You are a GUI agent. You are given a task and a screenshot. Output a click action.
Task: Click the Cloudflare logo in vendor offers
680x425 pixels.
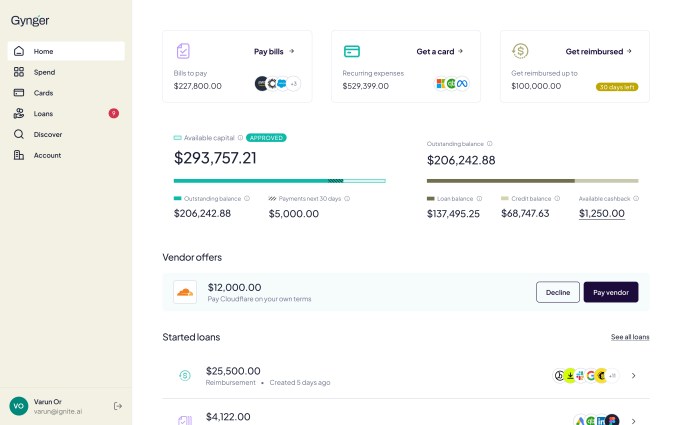(x=185, y=292)
